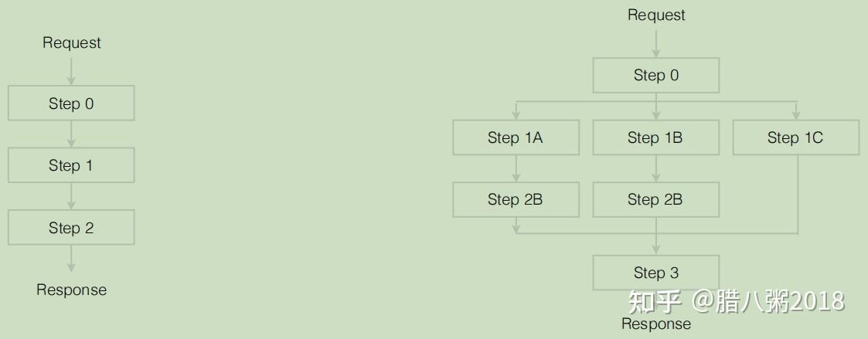The height and width of the screenshot is (339, 868).
Task: Select the Step 2 box above the left Response
Action: 71,228
